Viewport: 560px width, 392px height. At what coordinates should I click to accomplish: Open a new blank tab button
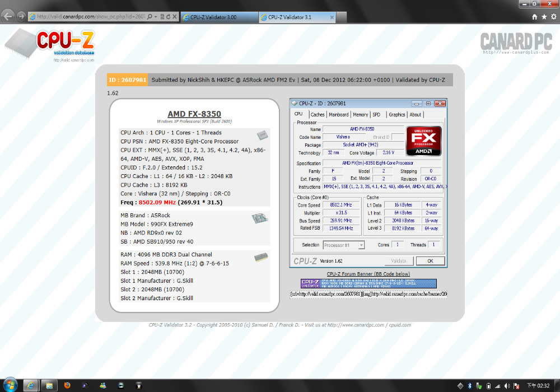tap(341, 17)
